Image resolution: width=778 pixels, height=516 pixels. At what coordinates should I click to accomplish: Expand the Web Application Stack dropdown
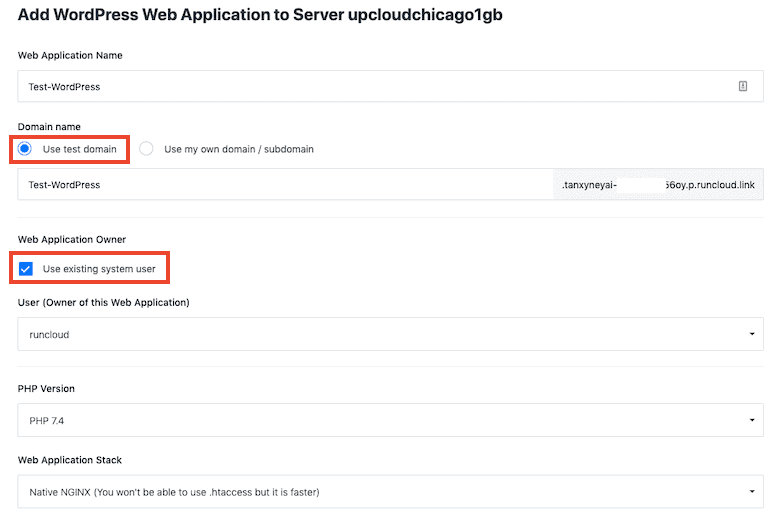click(x=390, y=492)
